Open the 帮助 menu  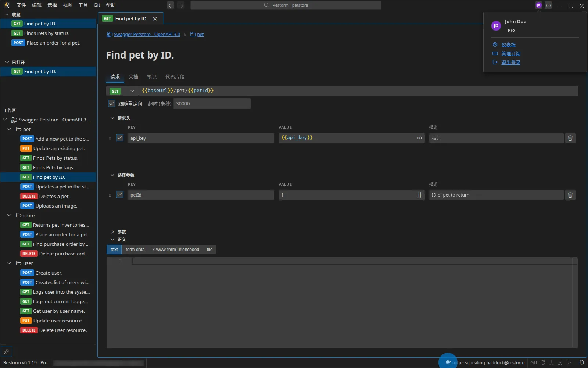(111, 5)
